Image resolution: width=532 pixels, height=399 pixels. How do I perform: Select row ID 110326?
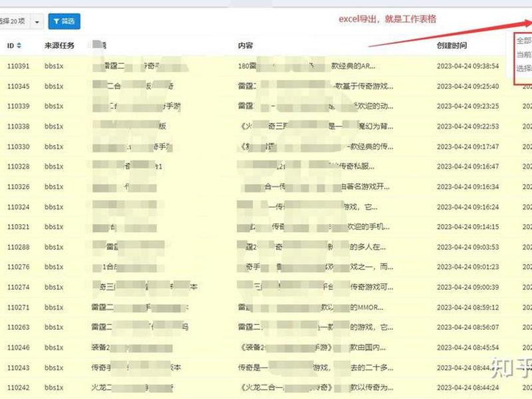(19, 187)
